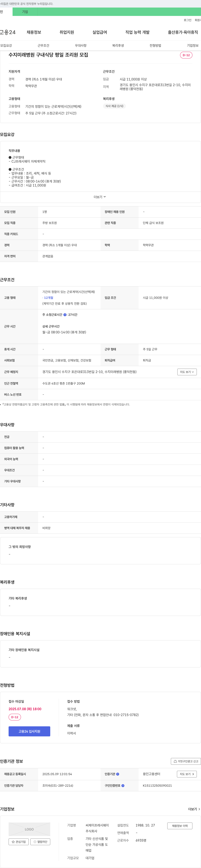Screen dimensions: 201x868
Task: Jump to 모집요강 section tab
Action: tap(6, 45)
